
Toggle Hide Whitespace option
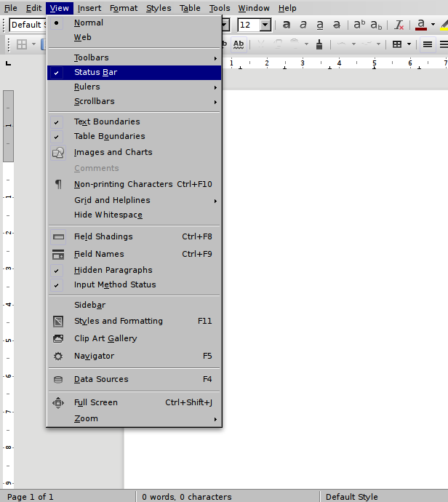pyautogui.click(x=134, y=215)
